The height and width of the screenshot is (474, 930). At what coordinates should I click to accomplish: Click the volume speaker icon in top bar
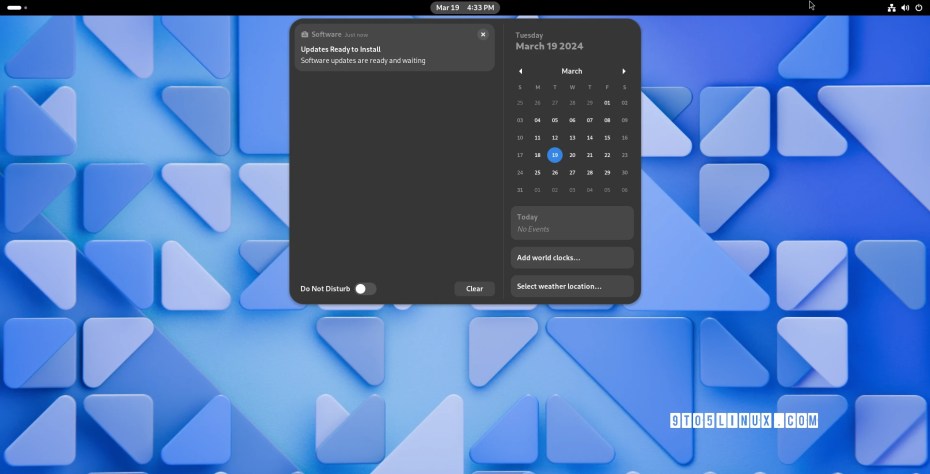tap(905, 8)
